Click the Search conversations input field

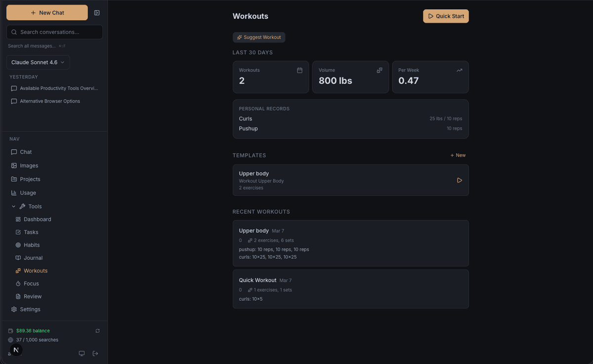pyautogui.click(x=54, y=32)
